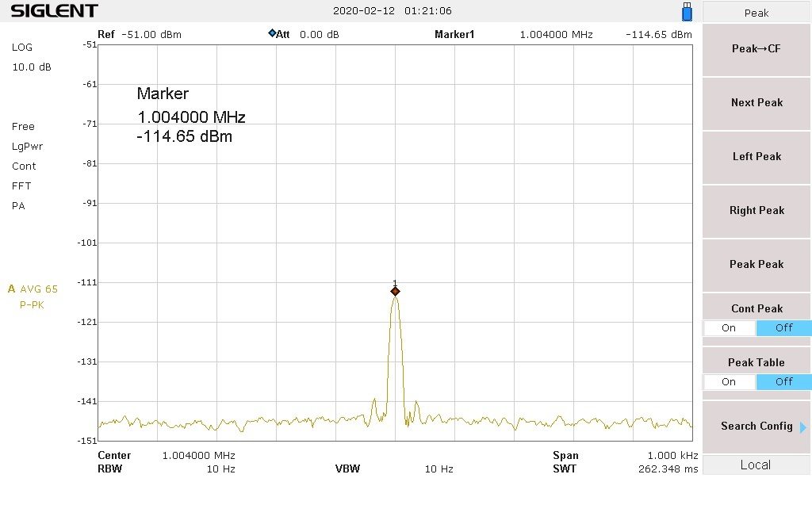Click the USB storage icon at top
The image size is (812, 524).
coord(687,12)
